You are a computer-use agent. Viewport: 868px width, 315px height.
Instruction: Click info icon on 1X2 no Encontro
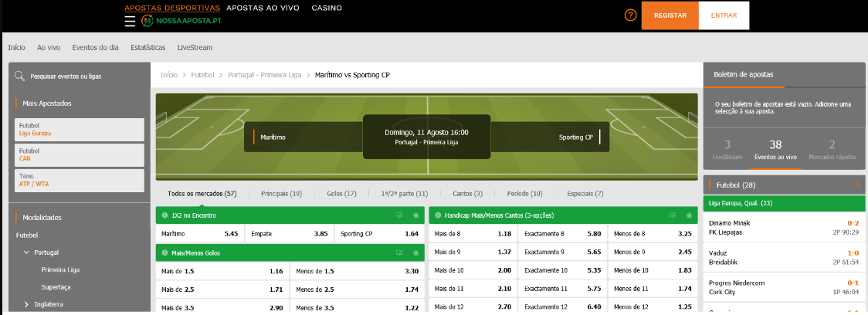click(x=164, y=215)
